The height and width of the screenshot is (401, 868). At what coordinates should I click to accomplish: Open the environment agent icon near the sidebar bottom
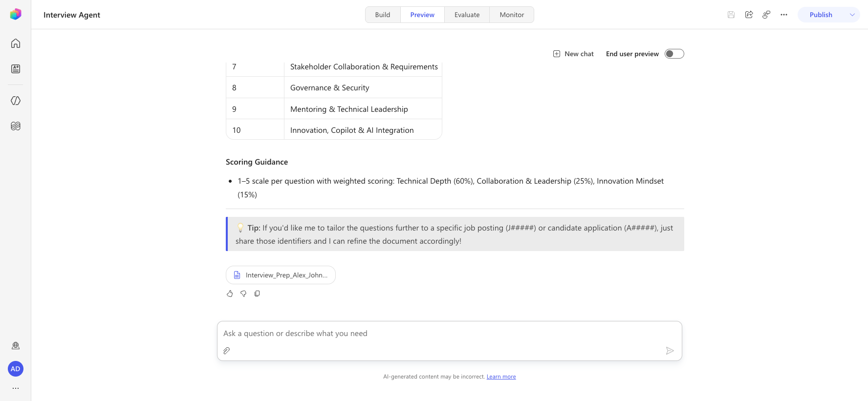[16, 346]
